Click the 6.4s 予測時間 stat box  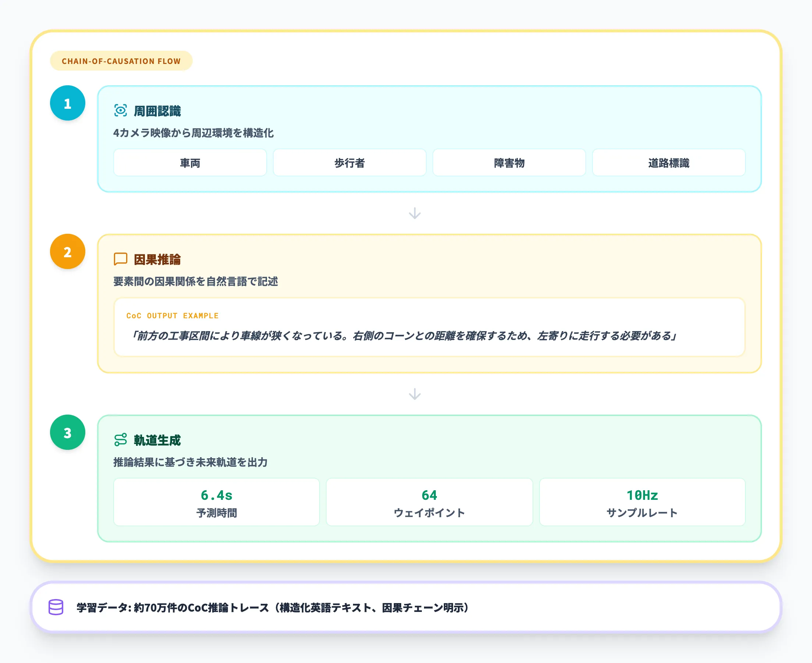tap(217, 502)
